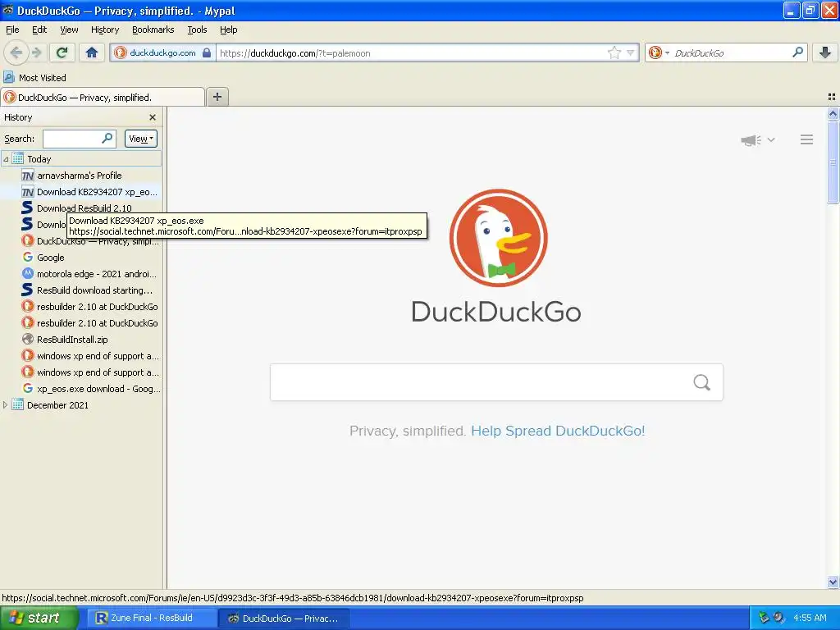Click the system tray clock
This screenshot has width=840, height=630.
pyautogui.click(x=810, y=618)
